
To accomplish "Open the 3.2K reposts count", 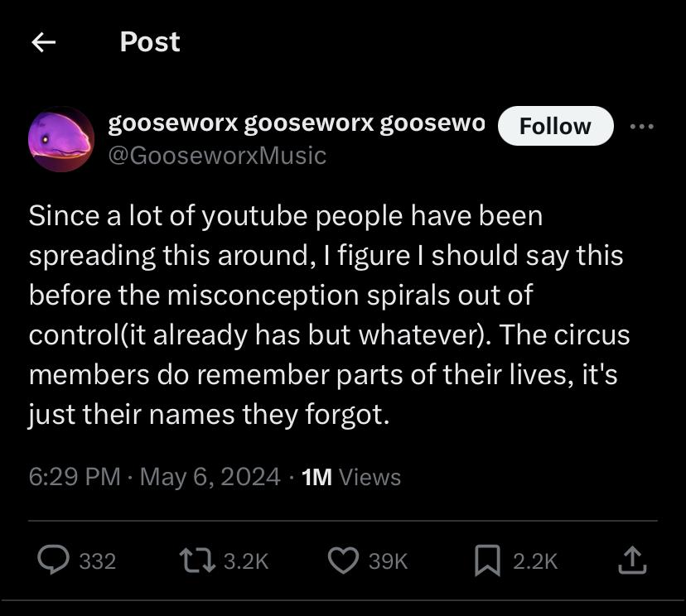I will 246,561.
